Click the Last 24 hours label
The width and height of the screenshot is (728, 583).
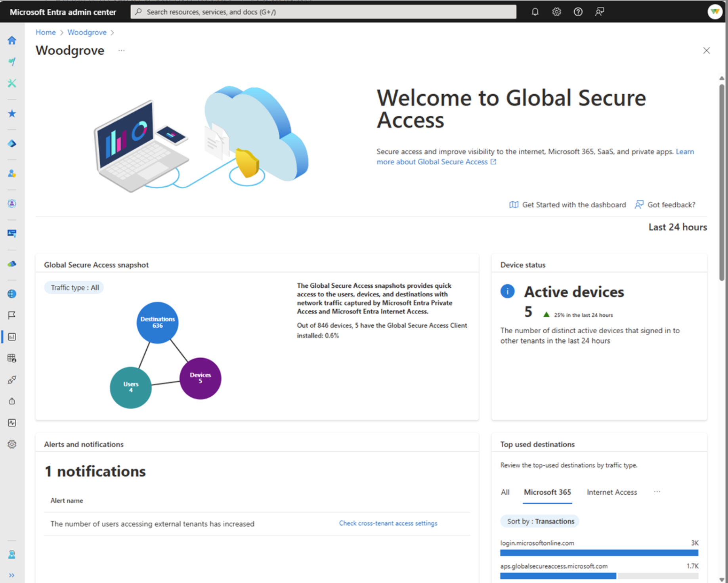click(x=677, y=227)
